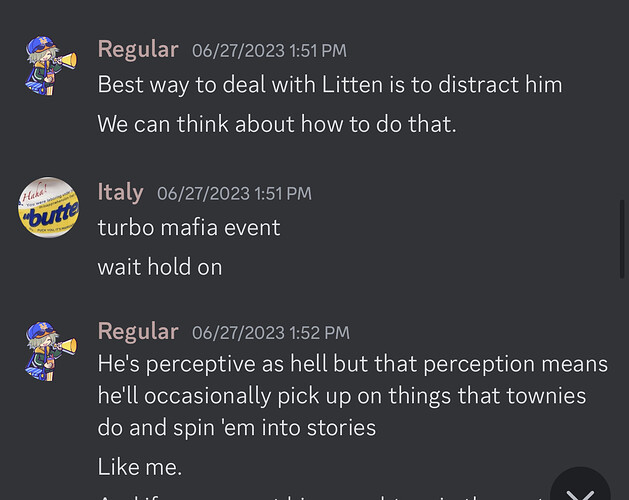
Task: Select the 'turbo mafia event' message
Action: [189, 228]
